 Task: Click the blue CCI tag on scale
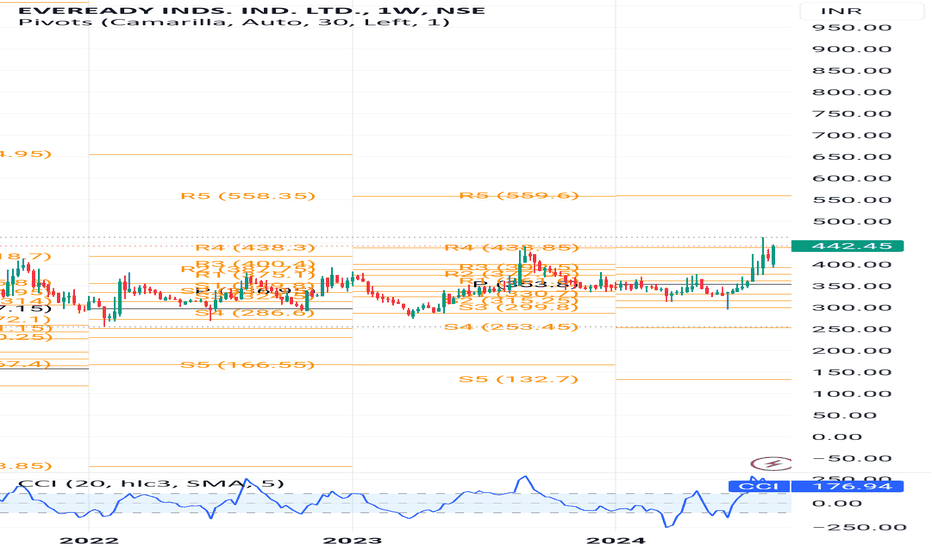point(759,486)
